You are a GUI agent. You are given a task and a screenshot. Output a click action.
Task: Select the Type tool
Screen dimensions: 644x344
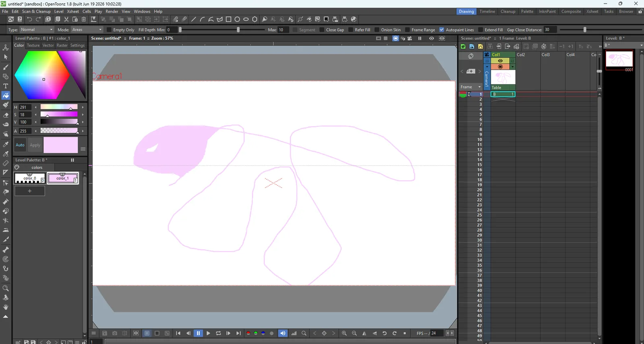pyautogui.click(x=6, y=86)
